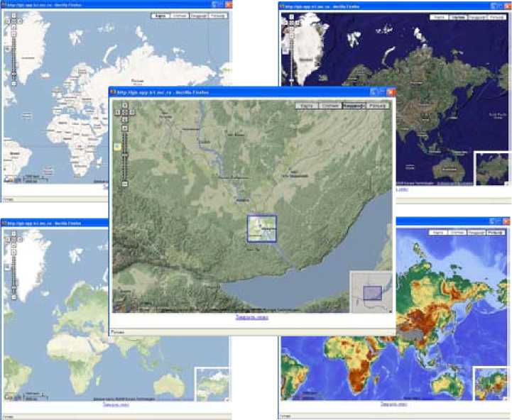Click return-to-last-result button in center window pan control
512x420 pixels.
125,112
